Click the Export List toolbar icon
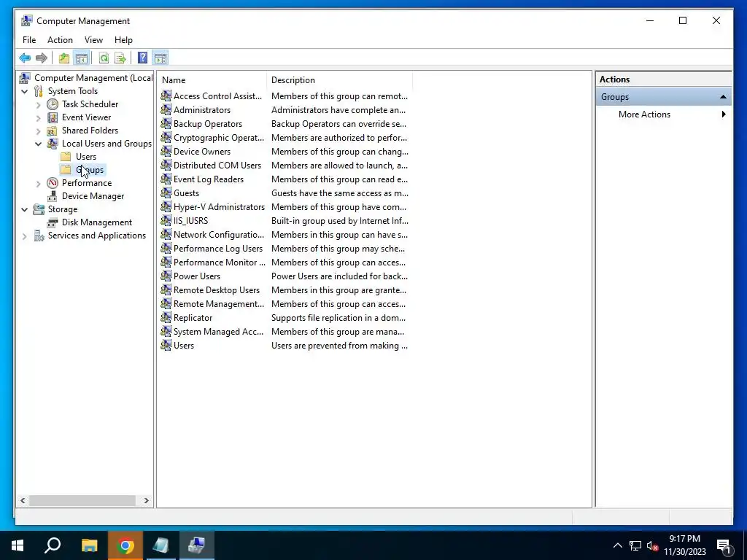Image resolution: width=747 pixels, height=560 pixels. coord(120,58)
